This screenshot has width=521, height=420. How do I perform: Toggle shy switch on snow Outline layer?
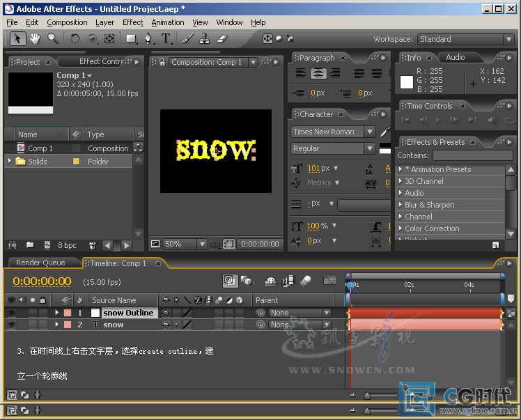click(166, 313)
